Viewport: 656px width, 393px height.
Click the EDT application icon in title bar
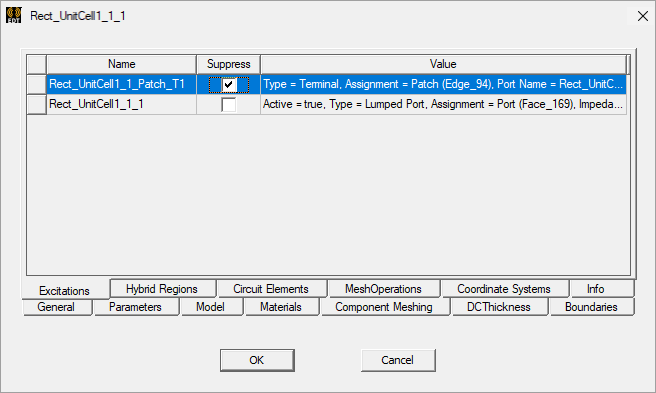click(x=14, y=15)
